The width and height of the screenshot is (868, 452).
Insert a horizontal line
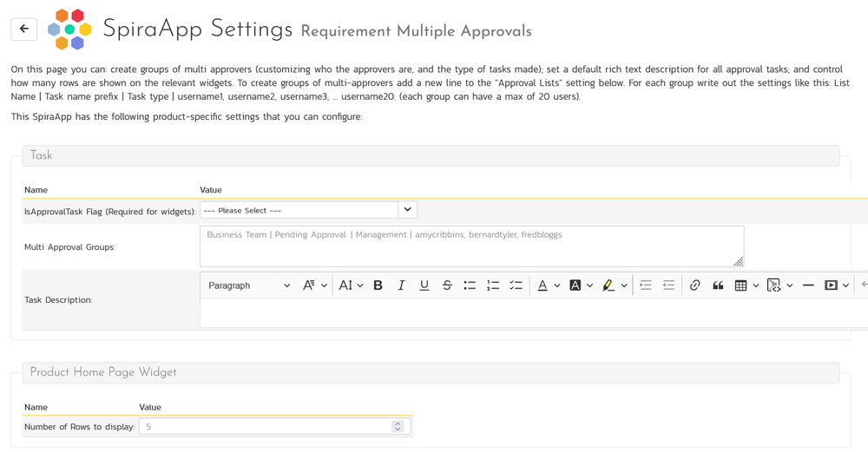tap(808, 285)
